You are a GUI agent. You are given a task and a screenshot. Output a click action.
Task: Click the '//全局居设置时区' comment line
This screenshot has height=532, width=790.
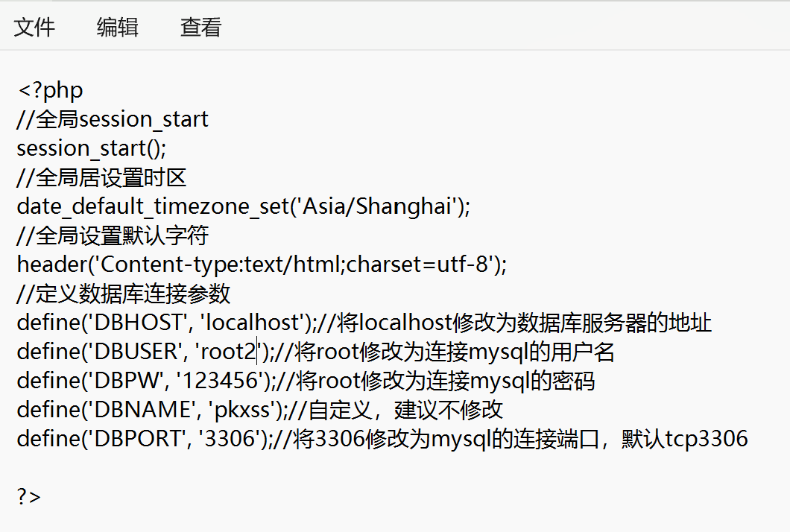pos(101,178)
